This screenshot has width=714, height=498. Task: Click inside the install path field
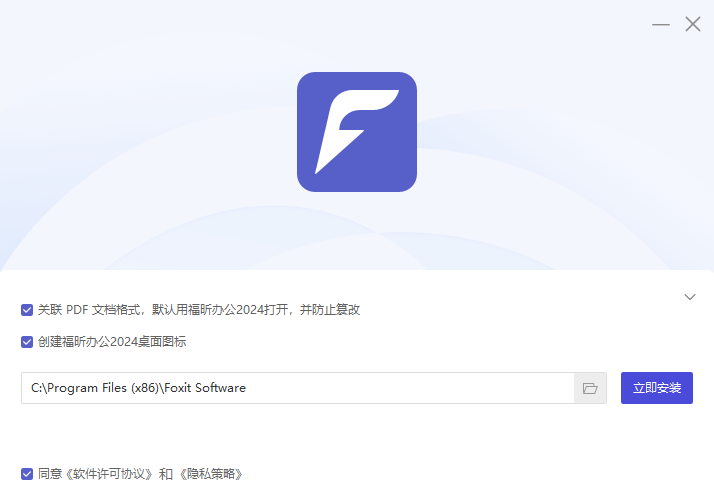click(298, 388)
